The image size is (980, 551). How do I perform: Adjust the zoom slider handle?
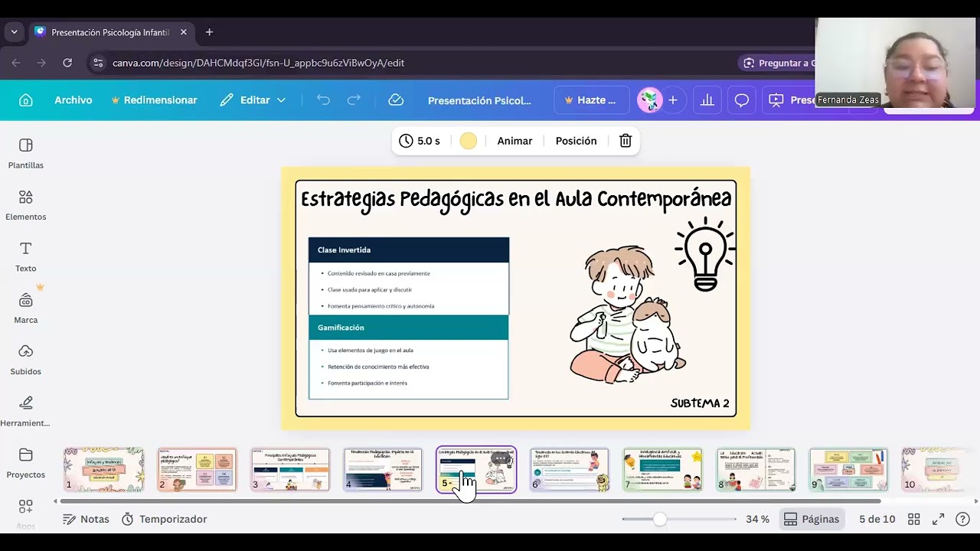[x=659, y=519]
